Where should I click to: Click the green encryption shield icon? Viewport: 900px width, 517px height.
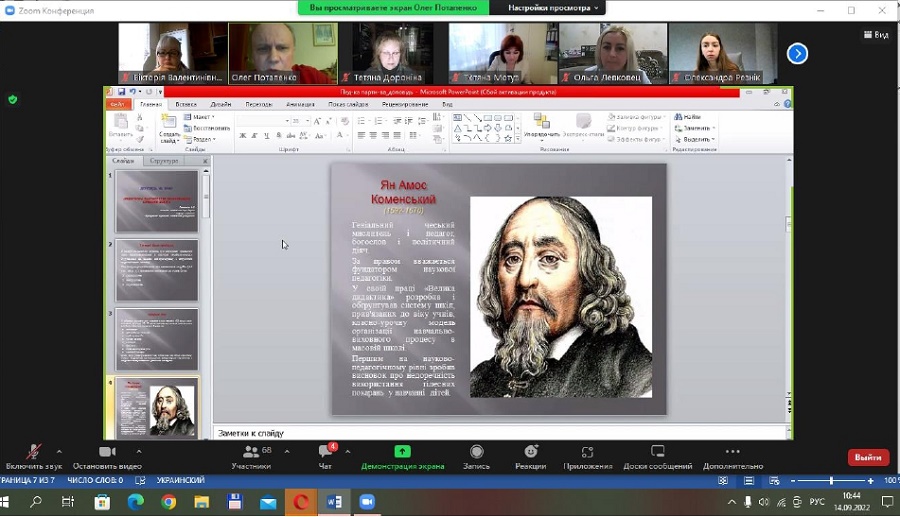point(12,99)
